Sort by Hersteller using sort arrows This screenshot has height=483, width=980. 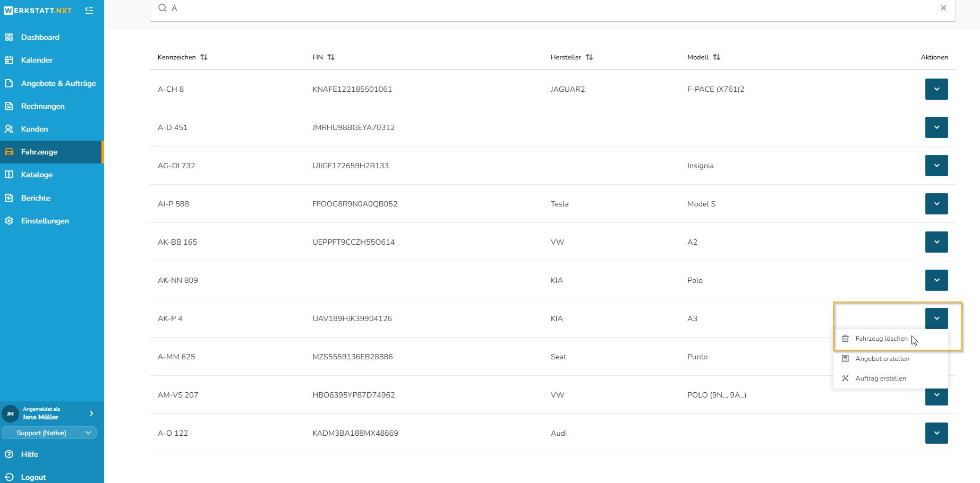tap(589, 57)
